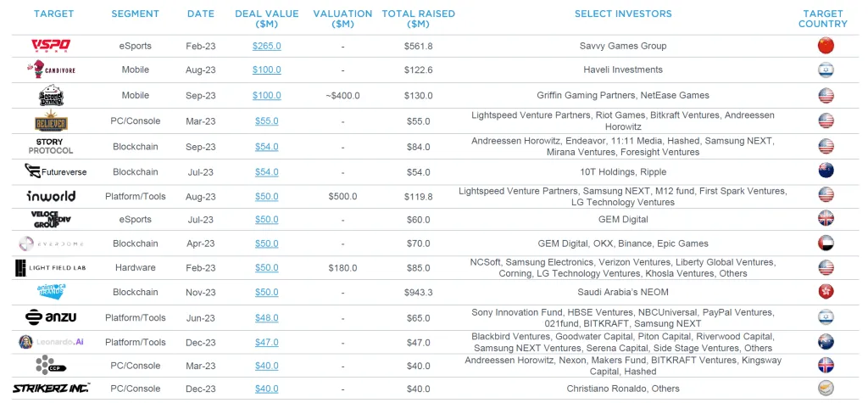The height and width of the screenshot is (403, 868).
Task: Click the Candivore logo
Action: [x=50, y=70]
